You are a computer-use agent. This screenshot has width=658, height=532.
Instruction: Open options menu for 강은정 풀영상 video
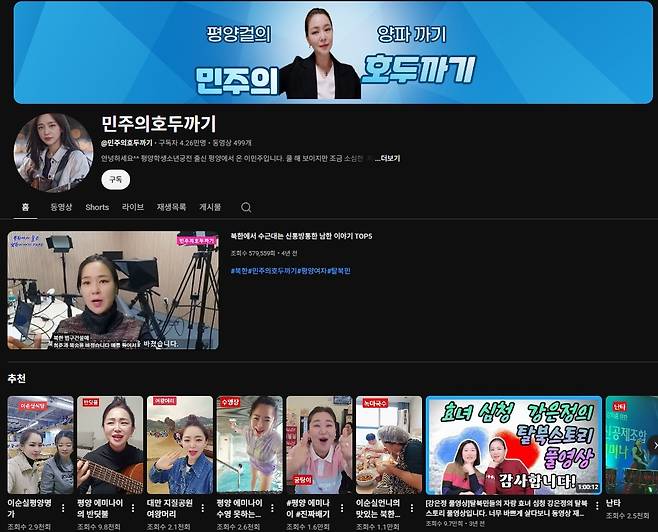pos(597,507)
